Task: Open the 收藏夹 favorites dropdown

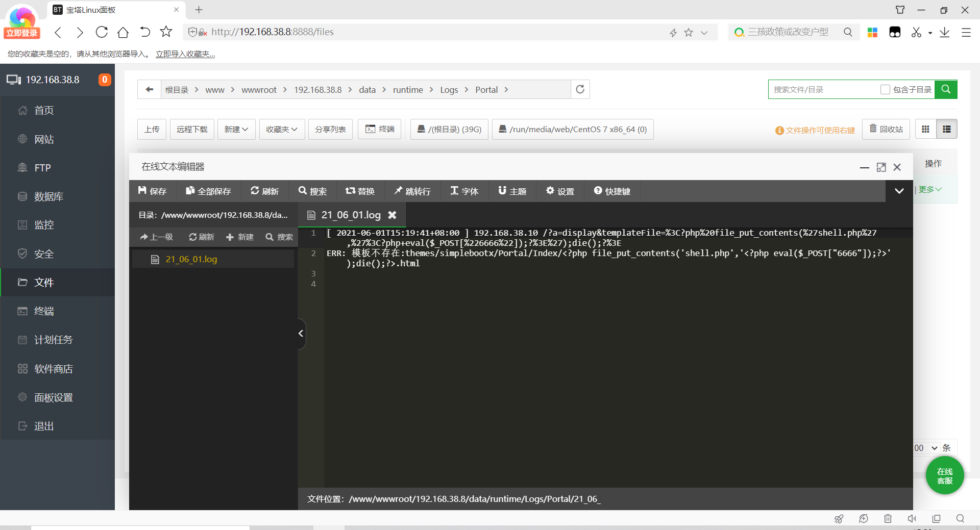Action: 281,129
